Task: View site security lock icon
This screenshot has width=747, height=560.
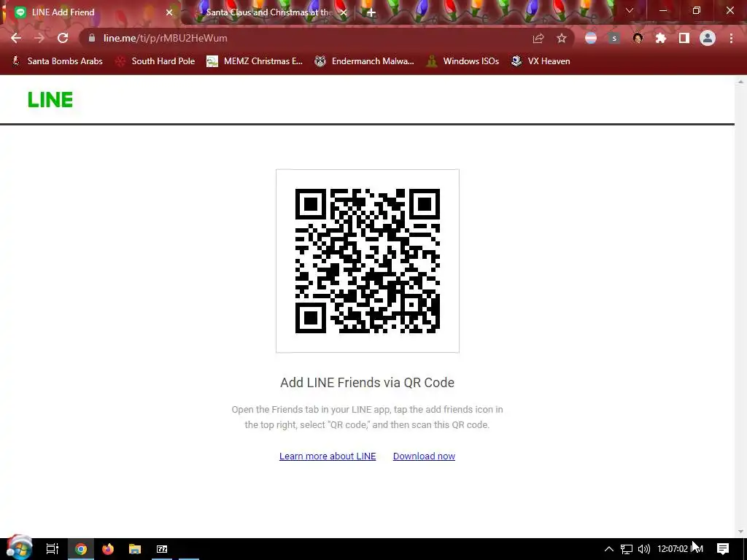Action: point(92,38)
